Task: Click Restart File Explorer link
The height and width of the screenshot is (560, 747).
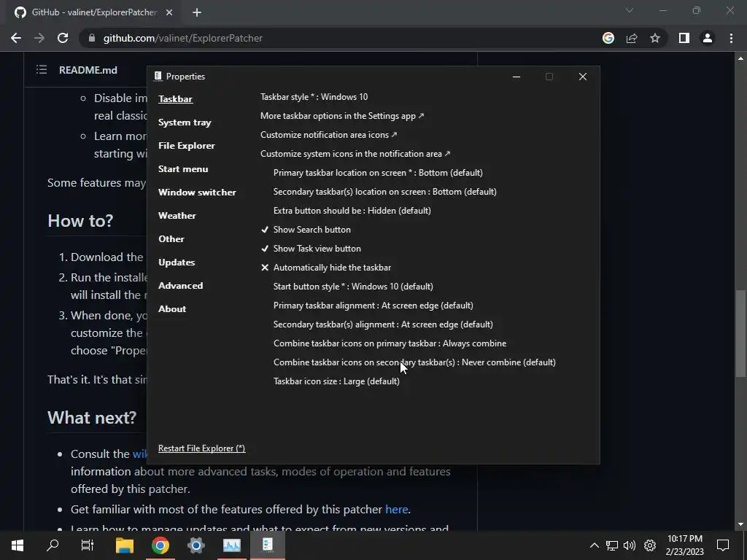Action: click(x=201, y=448)
